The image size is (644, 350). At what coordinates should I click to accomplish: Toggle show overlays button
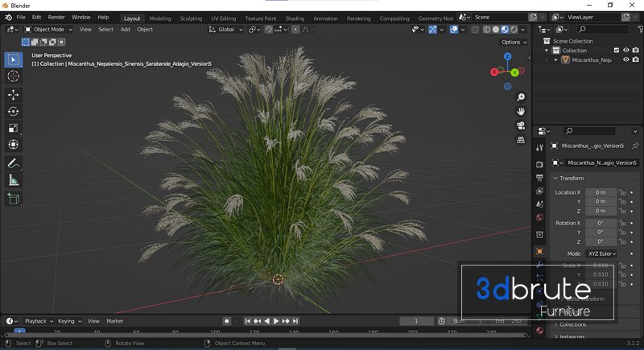(454, 30)
